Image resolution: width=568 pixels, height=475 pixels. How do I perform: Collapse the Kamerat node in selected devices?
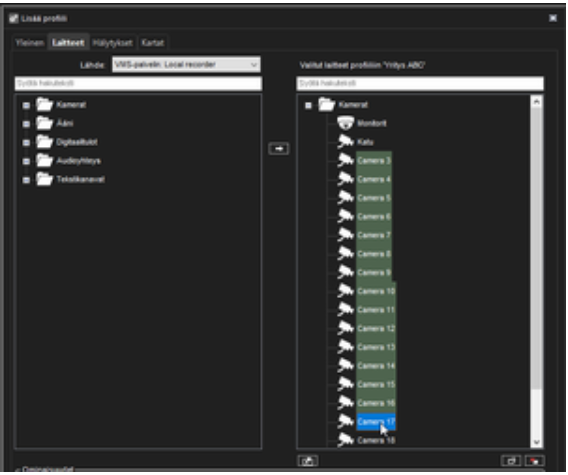(x=308, y=105)
